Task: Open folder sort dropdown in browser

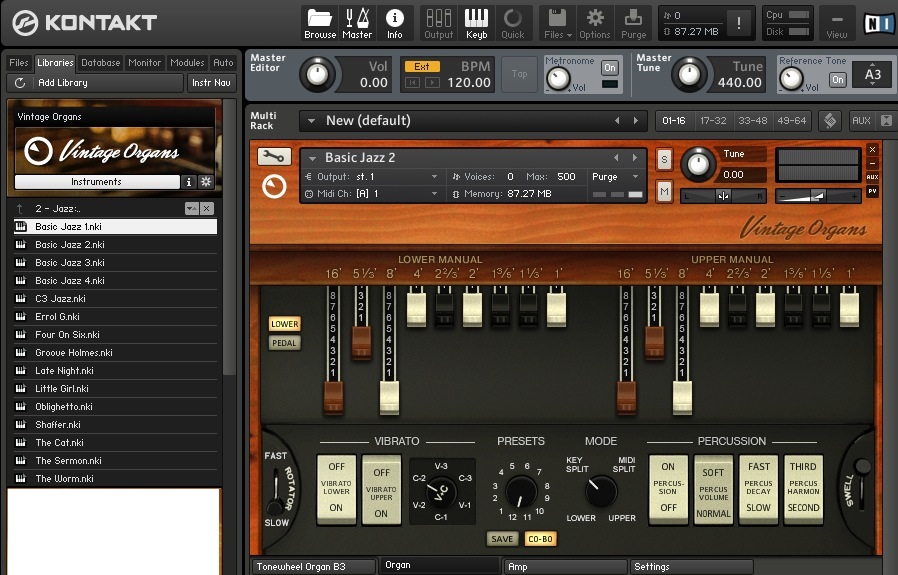Action: 191,208
